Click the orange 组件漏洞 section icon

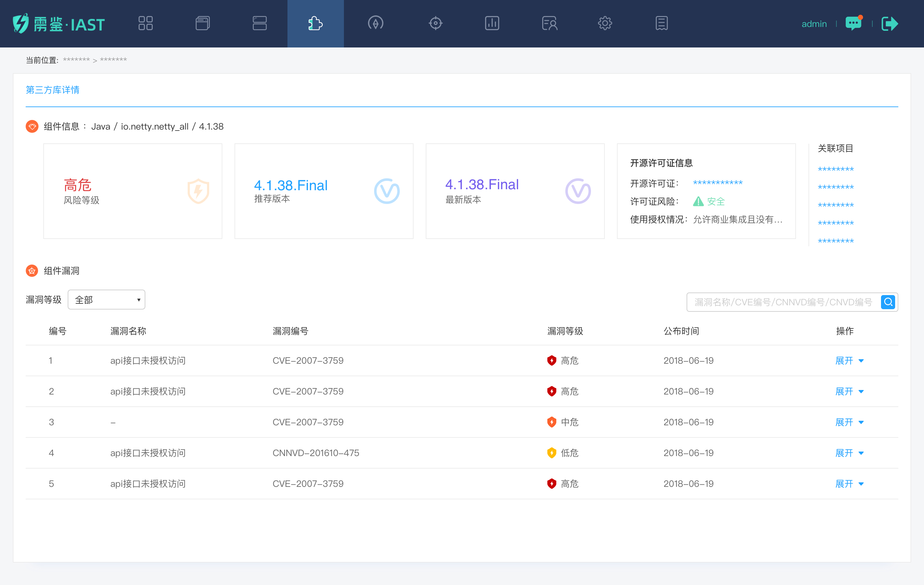(x=32, y=271)
